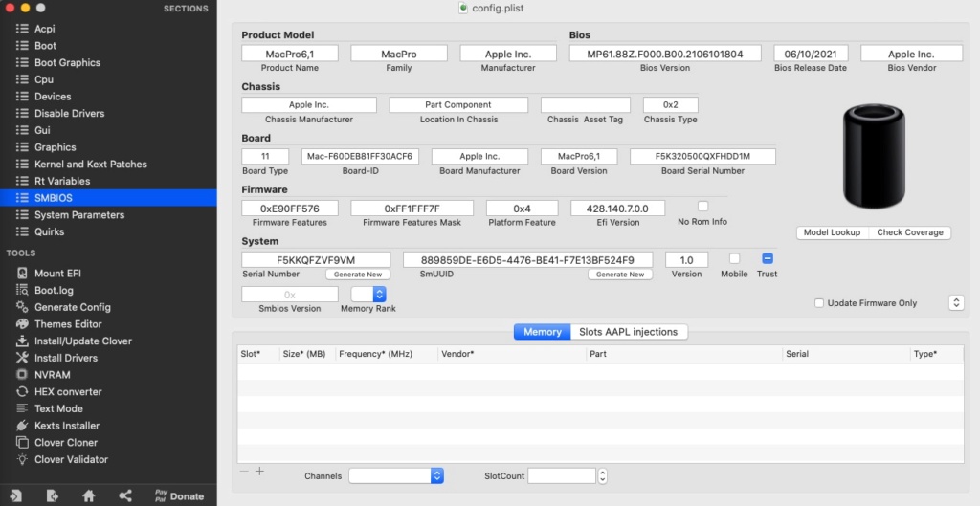Toggle the Trust checkbox
Screen dimensions: 980x506
(768, 258)
